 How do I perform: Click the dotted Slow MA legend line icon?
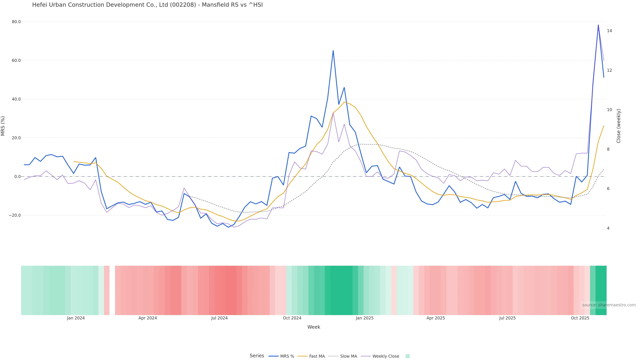(x=333, y=356)
